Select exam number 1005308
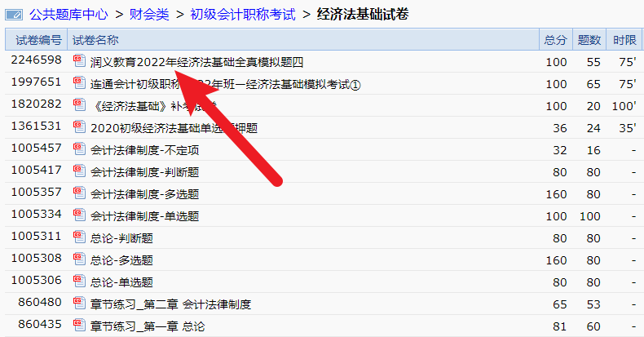This screenshot has height=337, width=644. click(x=36, y=258)
